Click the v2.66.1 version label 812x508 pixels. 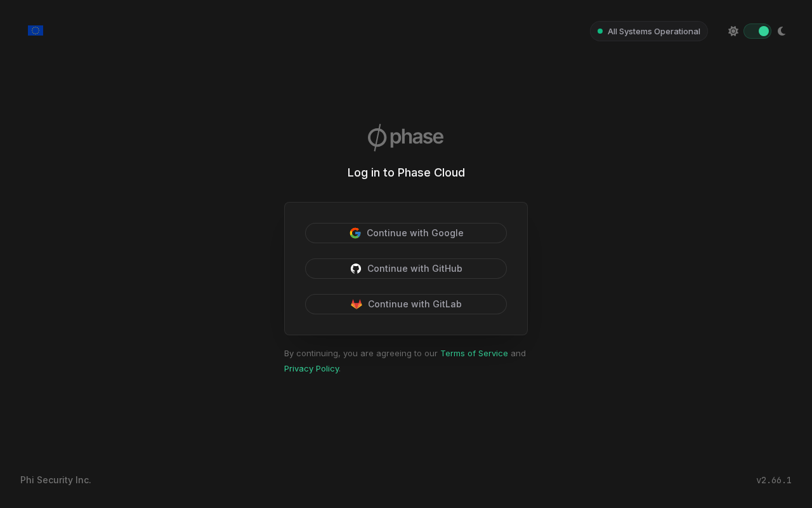click(774, 480)
